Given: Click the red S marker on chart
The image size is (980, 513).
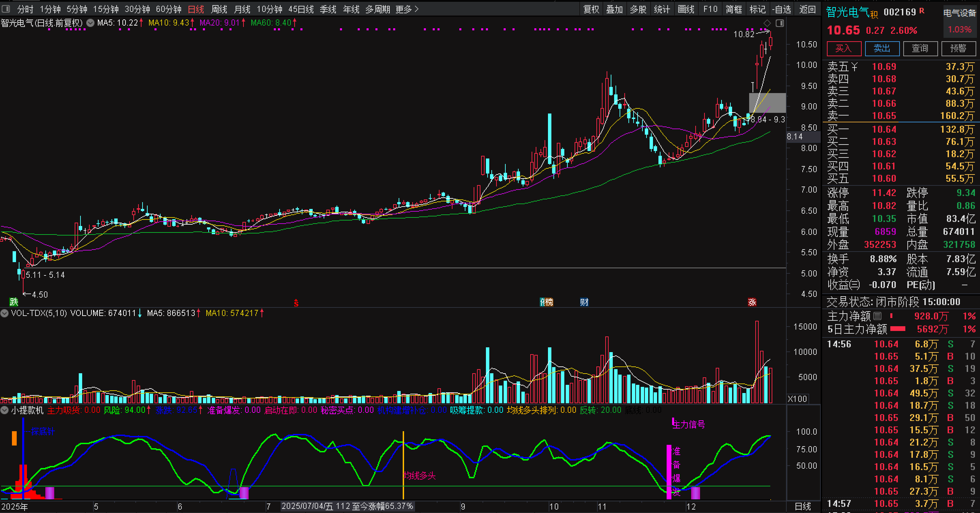Looking at the screenshot, I should 296,303.
